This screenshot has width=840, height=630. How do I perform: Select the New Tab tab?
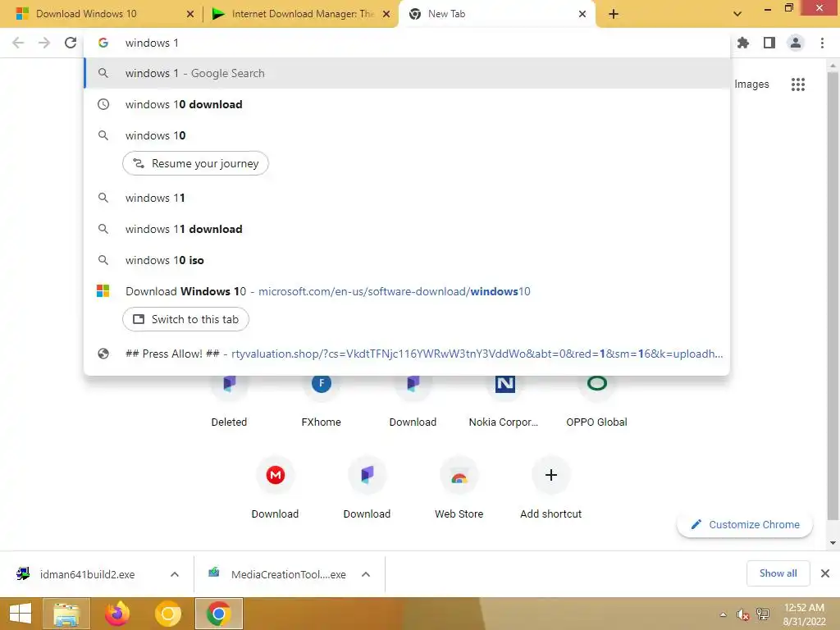pyautogui.click(x=497, y=14)
